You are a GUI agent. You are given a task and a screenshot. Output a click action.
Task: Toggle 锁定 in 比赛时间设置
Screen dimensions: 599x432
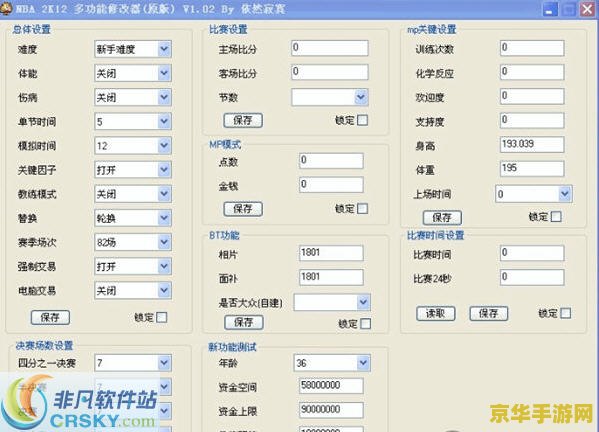point(565,313)
